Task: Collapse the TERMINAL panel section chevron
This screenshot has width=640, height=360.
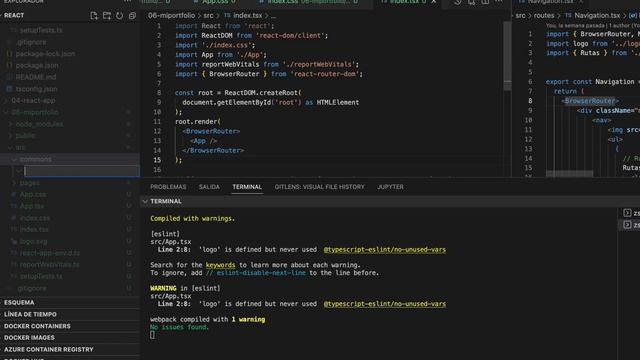Action: [145, 201]
